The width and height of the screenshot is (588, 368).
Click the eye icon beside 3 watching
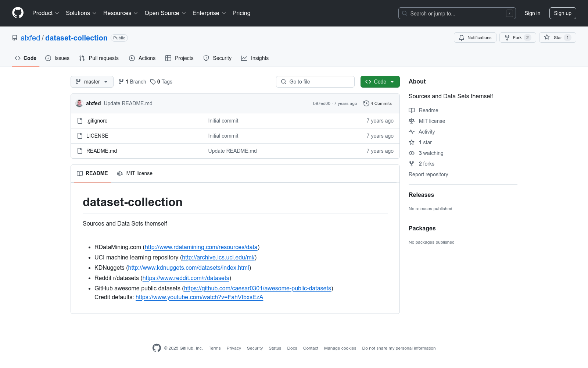point(412,153)
